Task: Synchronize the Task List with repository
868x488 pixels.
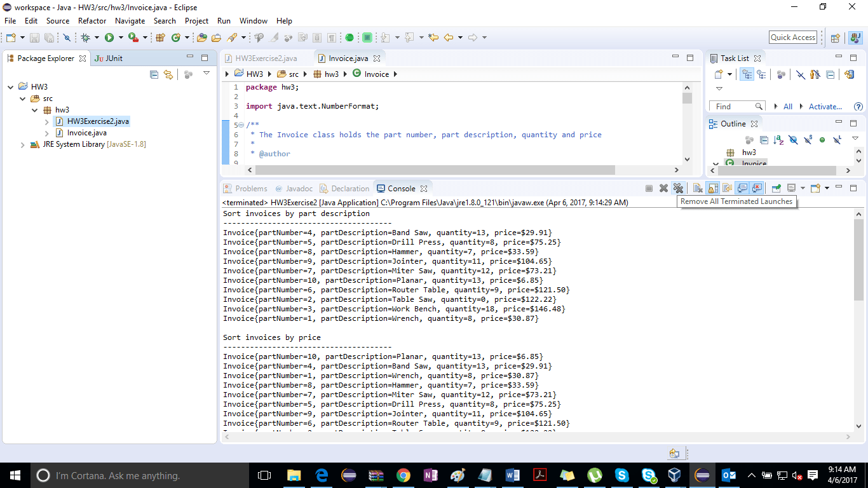Action: pyautogui.click(x=850, y=75)
